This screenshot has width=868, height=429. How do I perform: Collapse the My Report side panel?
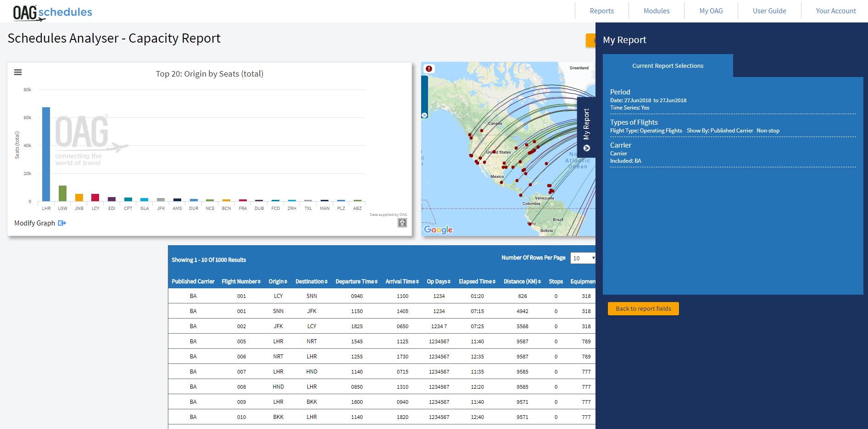point(586,148)
